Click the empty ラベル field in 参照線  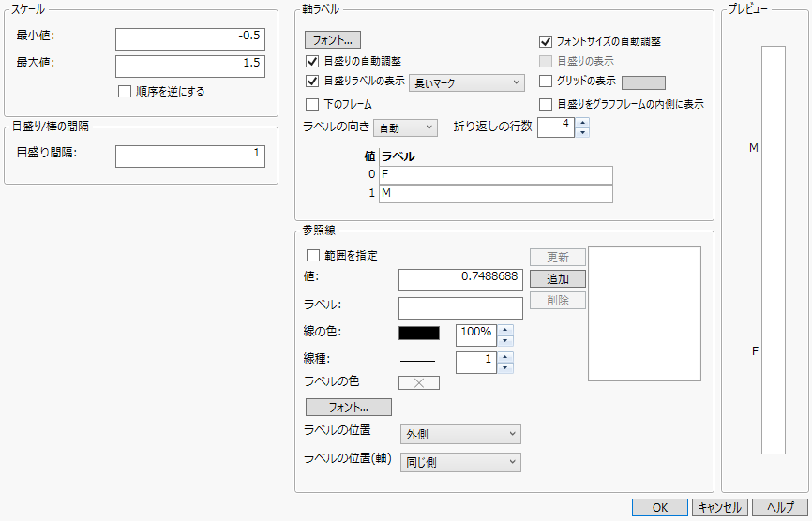[x=460, y=308]
